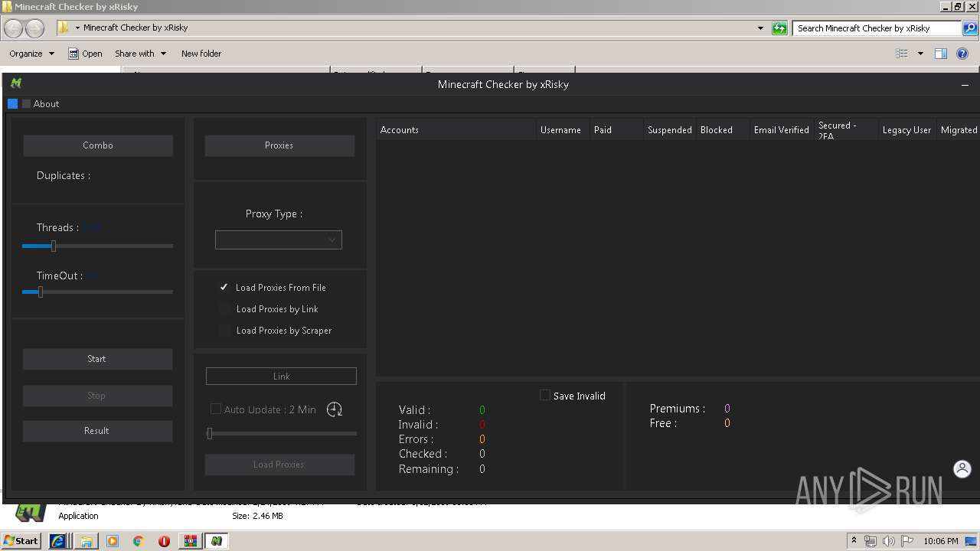Screen dimensions: 980x551
Task: Open WinRAR taskbar icon
Action: 190,541
